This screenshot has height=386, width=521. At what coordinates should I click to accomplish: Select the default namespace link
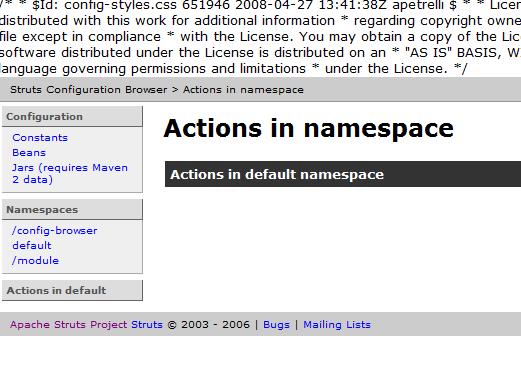pyautogui.click(x=32, y=246)
